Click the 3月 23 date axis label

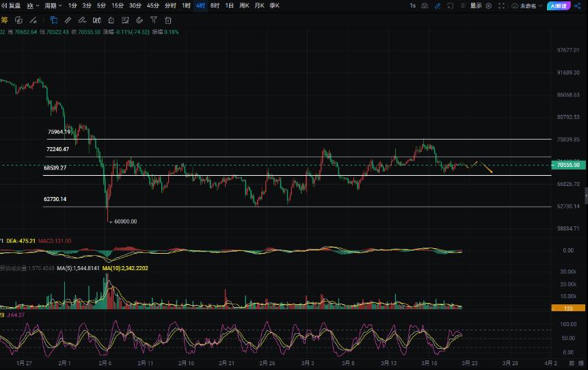coord(470,363)
